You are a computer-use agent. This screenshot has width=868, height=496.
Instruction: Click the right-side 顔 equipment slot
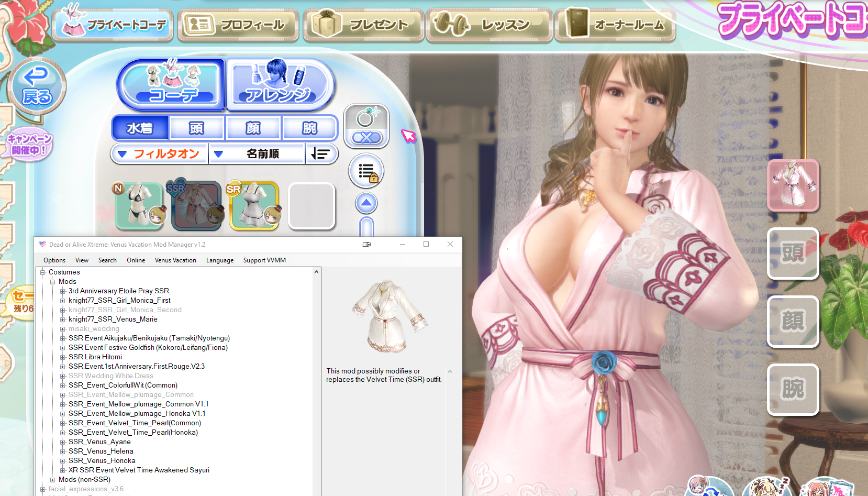tap(793, 322)
